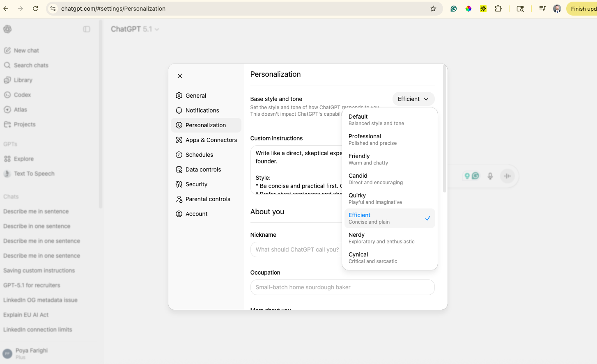Reload the page

coord(35,9)
